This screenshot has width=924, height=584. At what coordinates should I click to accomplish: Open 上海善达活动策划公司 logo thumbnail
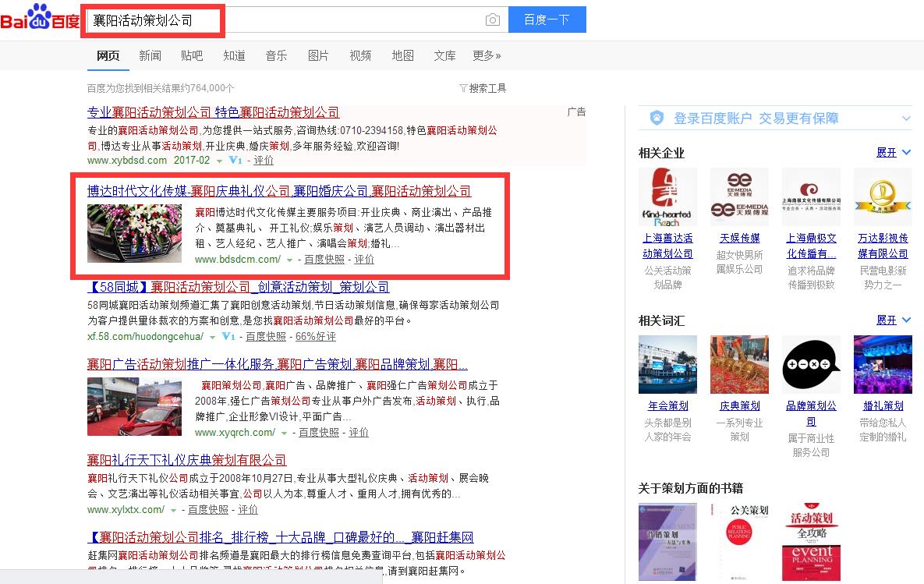tap(667, 196)
